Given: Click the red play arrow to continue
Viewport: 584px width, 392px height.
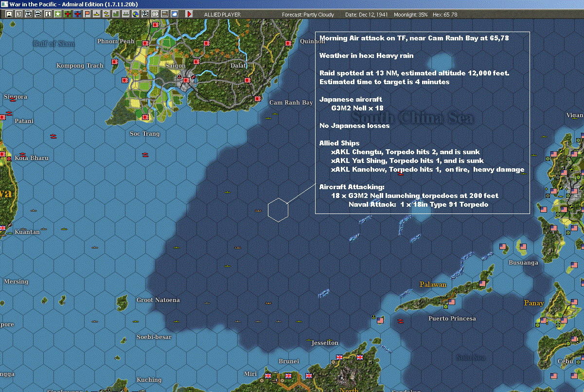Looking at the screenshot, I should tap(189, 14).
